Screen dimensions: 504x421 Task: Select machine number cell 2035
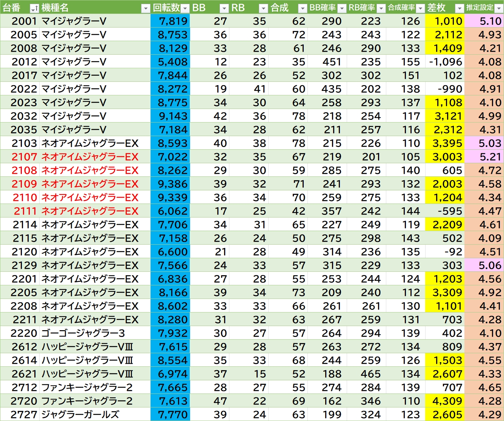click(x=20, y=130)
